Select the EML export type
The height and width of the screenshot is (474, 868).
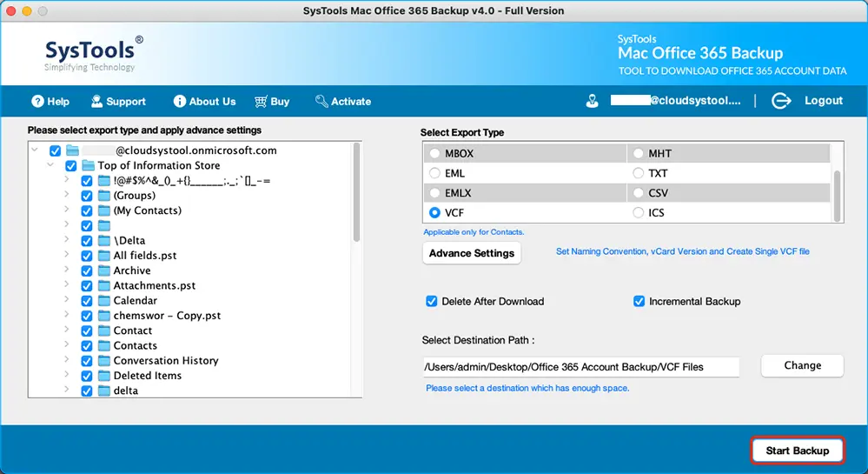click(x=434, y=174)
